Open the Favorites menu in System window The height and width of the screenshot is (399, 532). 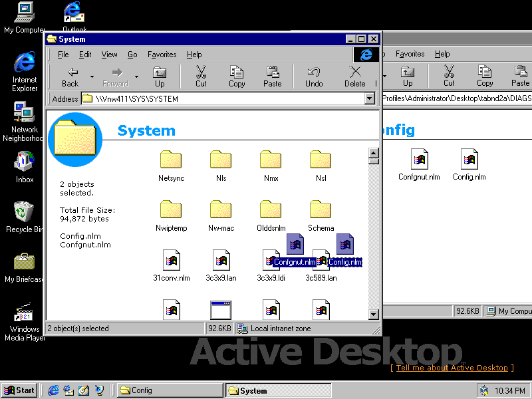[x=162, y=55]
